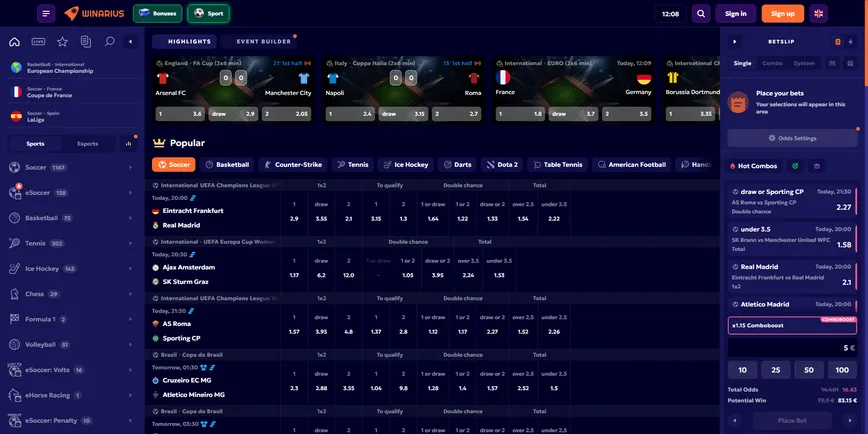Open the Volleyball sidebar category
Image resolution: width=868 pixels, height=434 pixels.
[72, 345]
